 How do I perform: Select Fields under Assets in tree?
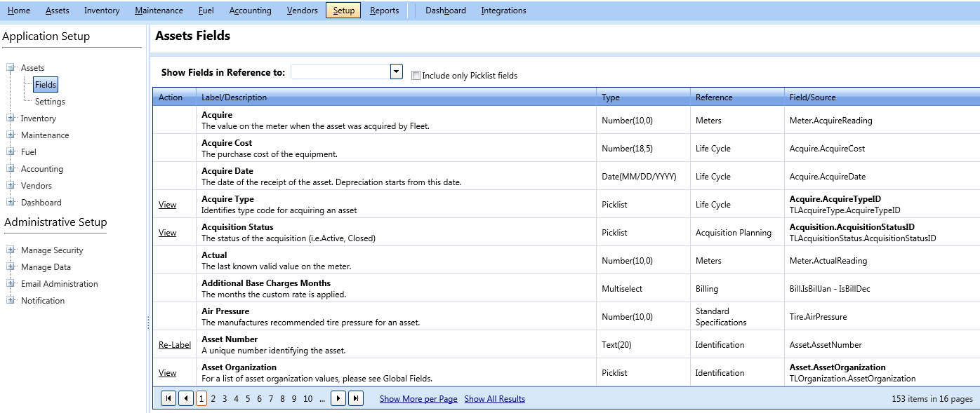click(46, 85)
